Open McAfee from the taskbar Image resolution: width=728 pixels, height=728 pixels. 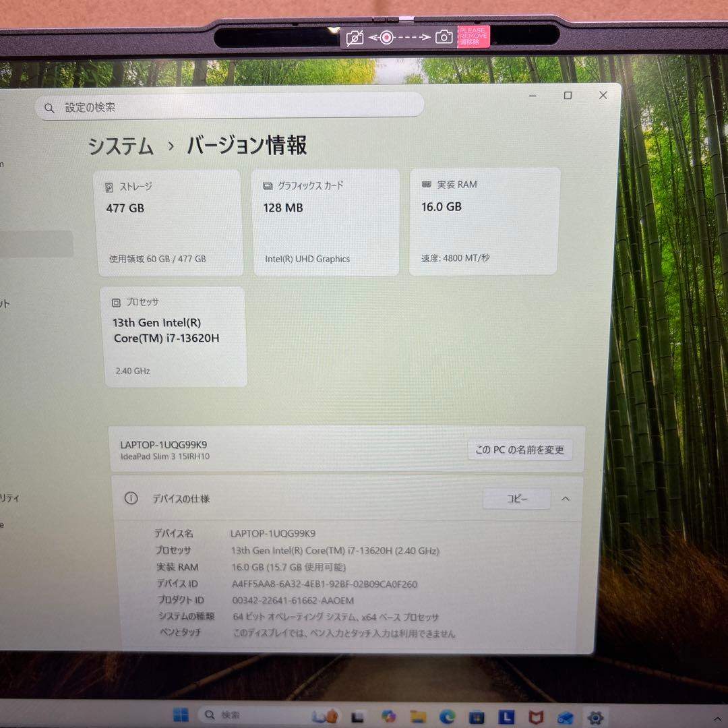pos(536,717)
